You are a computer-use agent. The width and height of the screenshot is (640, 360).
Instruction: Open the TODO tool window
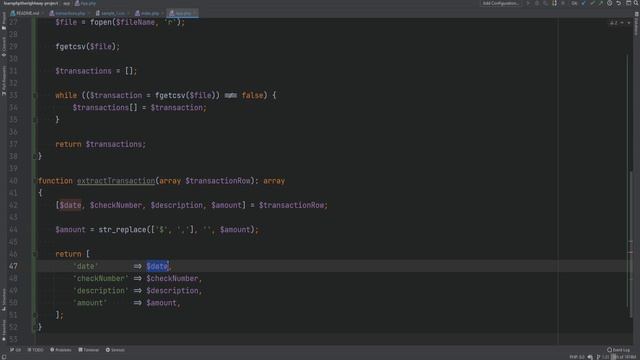[x=35, y=350]
